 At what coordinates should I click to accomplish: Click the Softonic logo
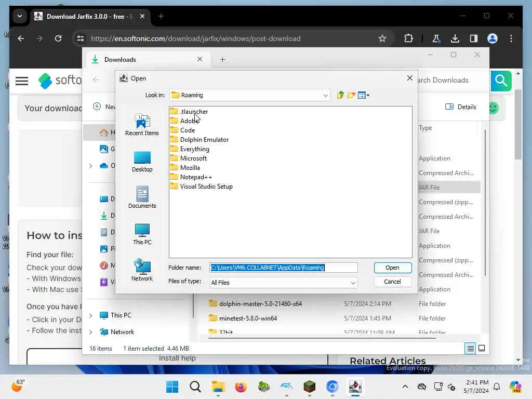tap(60, 81)
